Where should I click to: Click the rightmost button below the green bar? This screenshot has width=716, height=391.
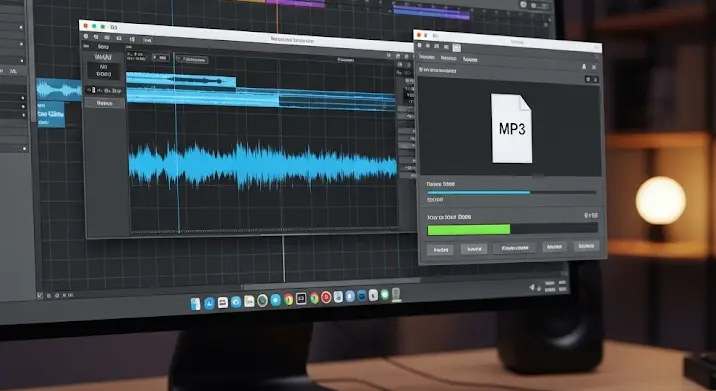click(x=586, y=246)
